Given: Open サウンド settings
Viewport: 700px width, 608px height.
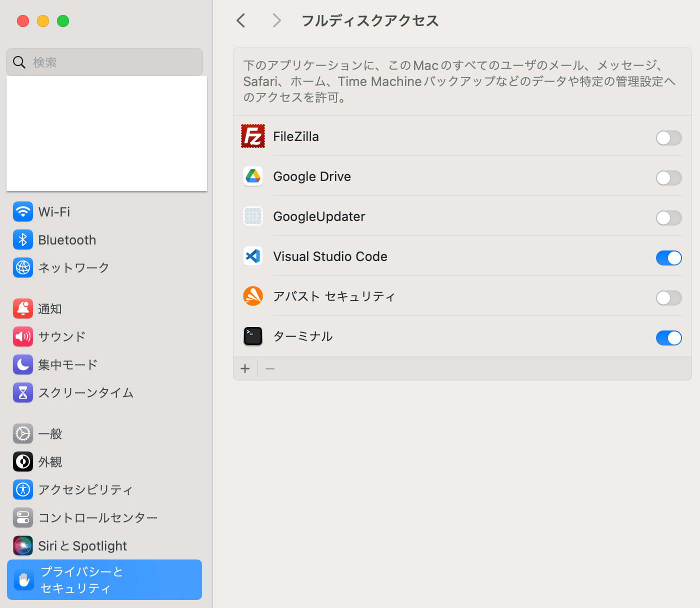Looking at the screenshot, I should coord(104,336).
